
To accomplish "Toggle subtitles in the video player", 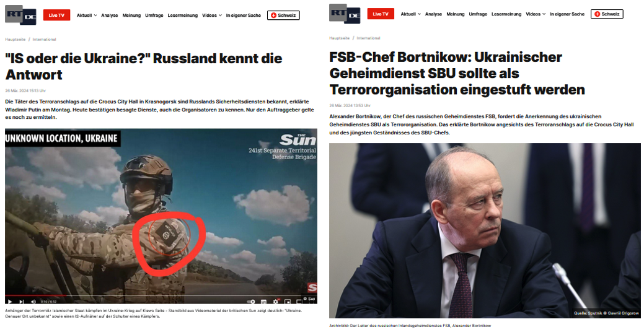I will coord(263,302).
